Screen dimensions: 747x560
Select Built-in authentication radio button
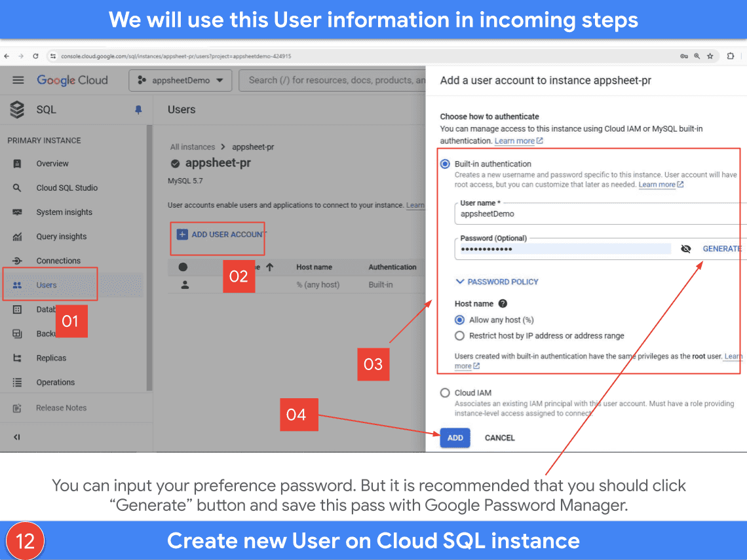(446, 164)
